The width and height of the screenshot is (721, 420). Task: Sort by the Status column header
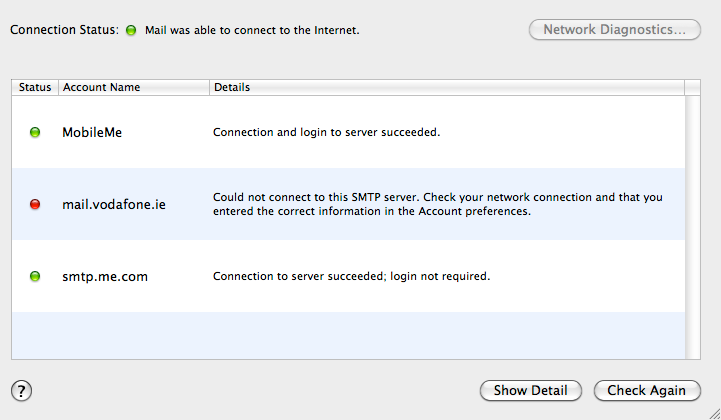pos(35,87)
